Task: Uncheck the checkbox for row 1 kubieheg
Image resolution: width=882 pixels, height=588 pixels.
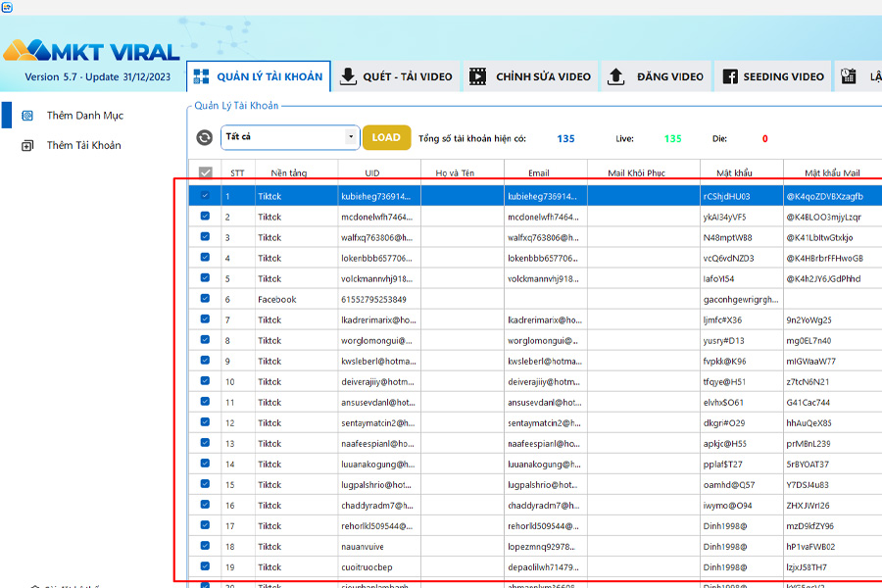Action: (205, 196)
